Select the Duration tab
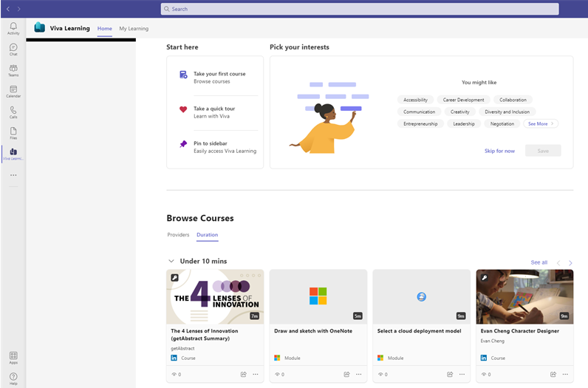The image size is (588, 388). (x=208, y=235)
